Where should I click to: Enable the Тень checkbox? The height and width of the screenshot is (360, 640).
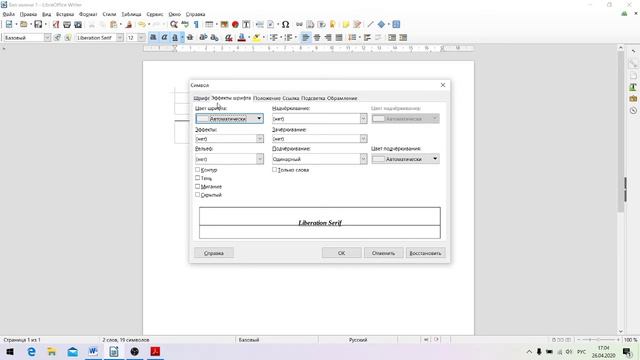(x=198, y=178)
